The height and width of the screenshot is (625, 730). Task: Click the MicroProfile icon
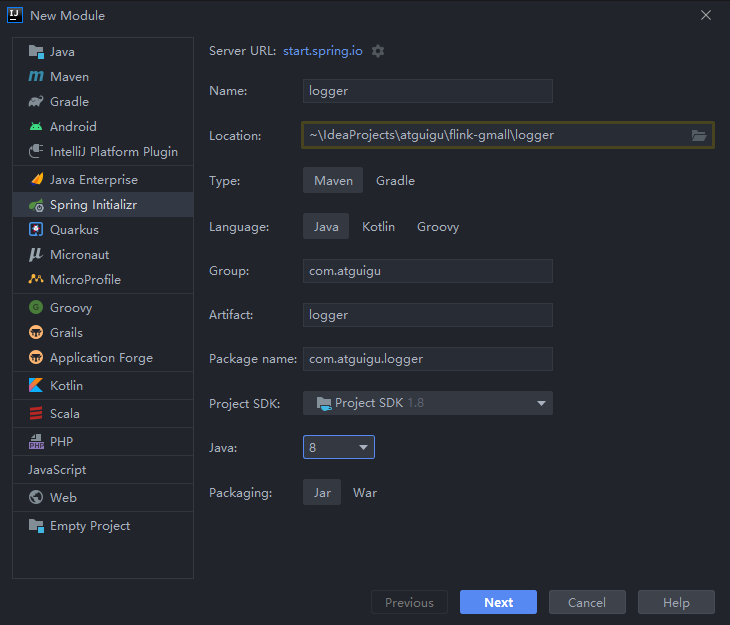click(x=36, y=279)
